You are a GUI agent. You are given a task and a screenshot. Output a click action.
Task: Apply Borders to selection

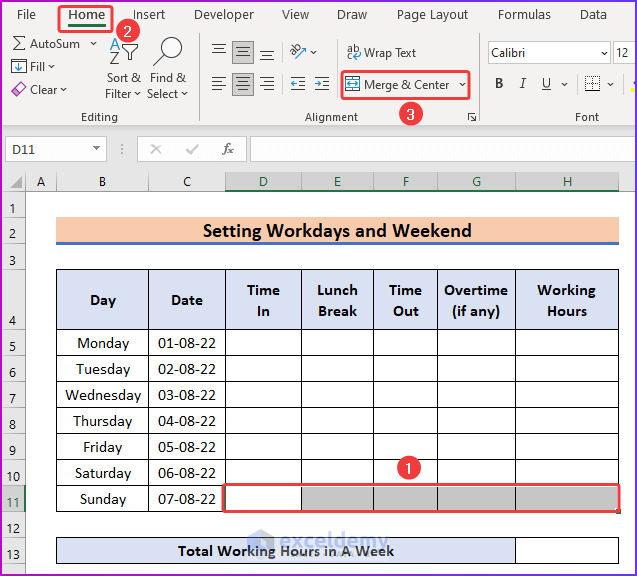coord(592,84)
